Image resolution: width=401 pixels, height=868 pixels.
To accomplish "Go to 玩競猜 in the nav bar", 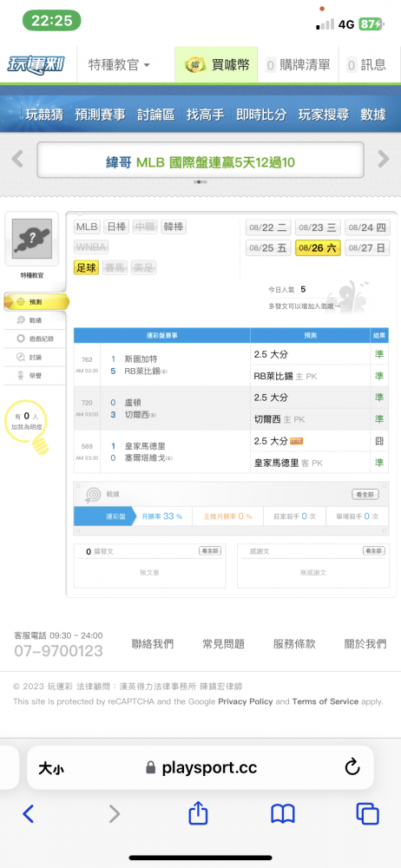I will [x=44, y=115].
